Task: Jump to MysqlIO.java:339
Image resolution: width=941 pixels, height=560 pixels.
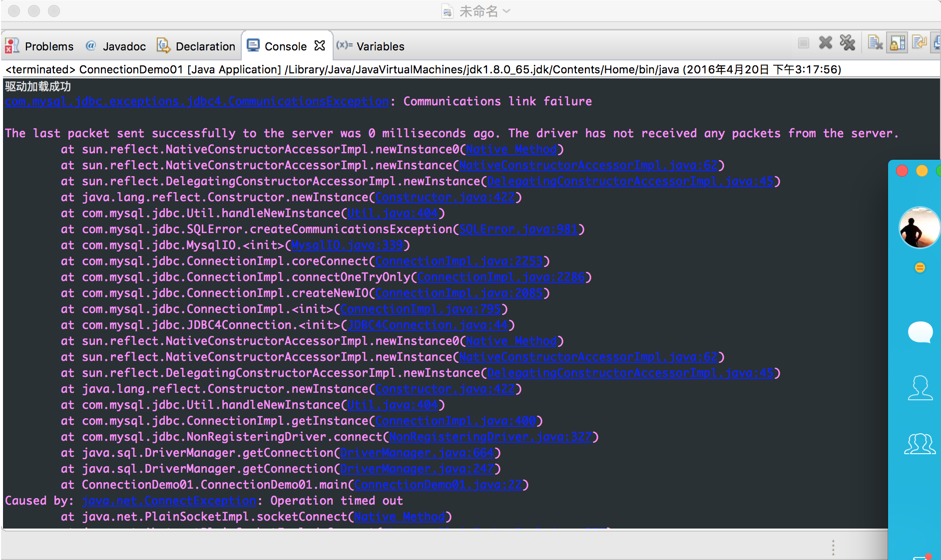Action: pos(347,246)
